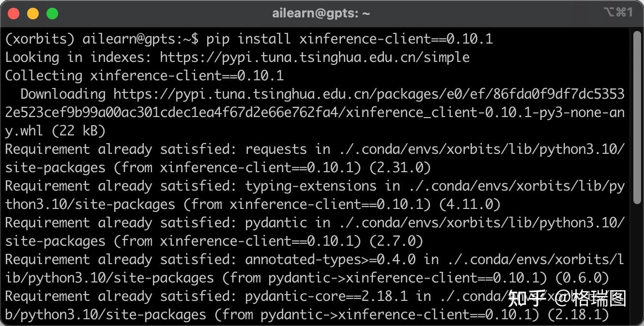Click the (xorbits) conda environment prompt prefix

click(40, 39)
